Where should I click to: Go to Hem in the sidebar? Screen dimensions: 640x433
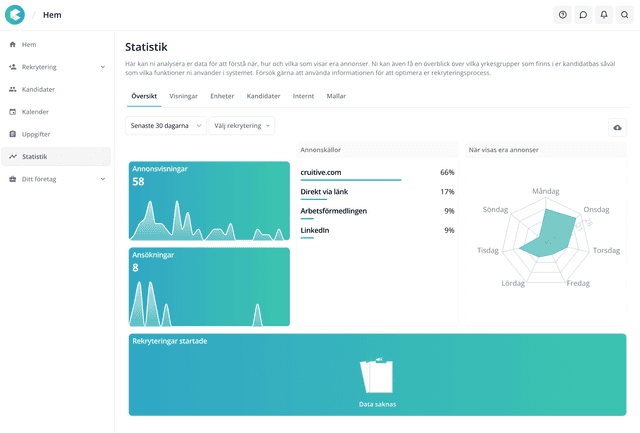click(x=29, y=45)
